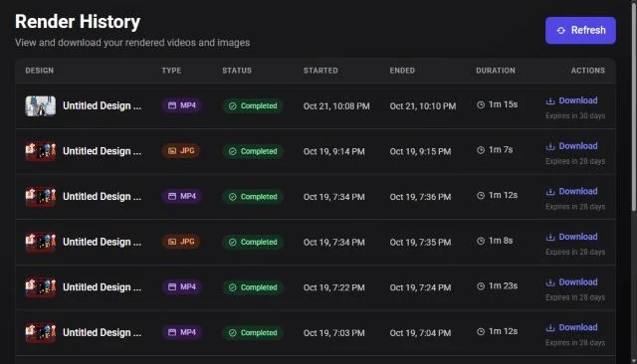Click clock icon beside 1m 15s duration
637x364 pixels.
coord(481,104)
